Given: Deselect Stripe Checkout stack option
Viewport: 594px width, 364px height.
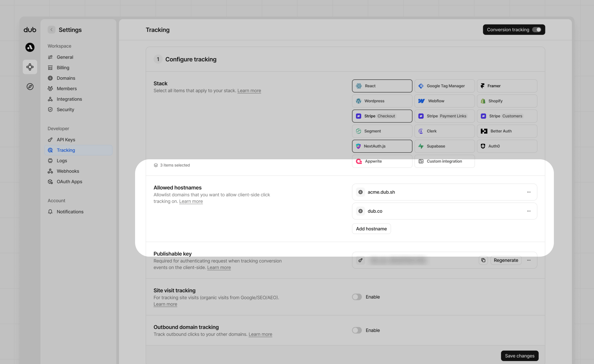Looking at the screenshot, I should click(x=382, y=116).
